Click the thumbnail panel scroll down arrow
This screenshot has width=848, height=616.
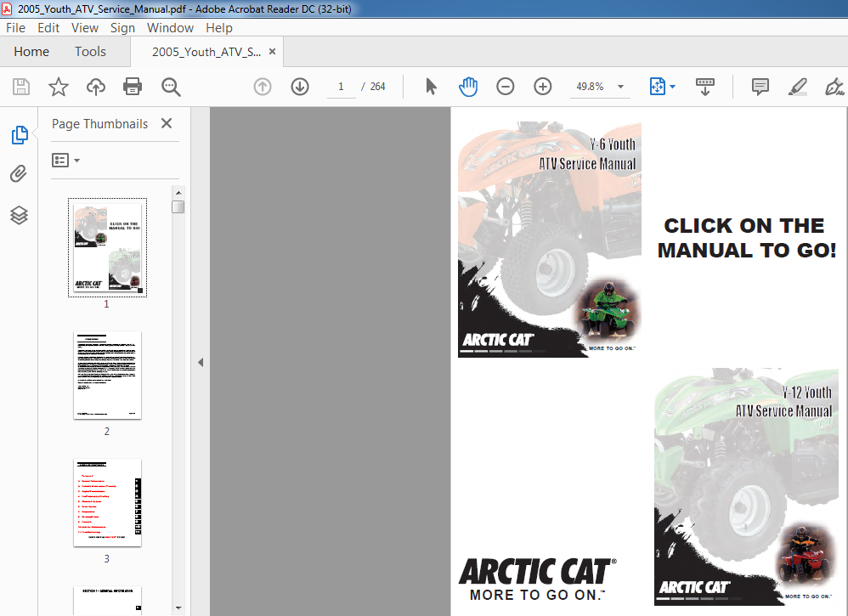pyautogui.click(x=178, y=608)
